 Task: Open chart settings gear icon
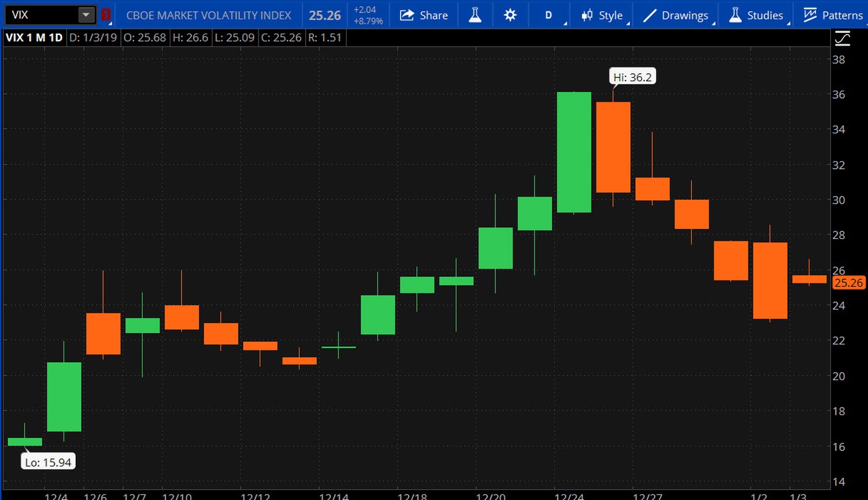click(510, 16)
